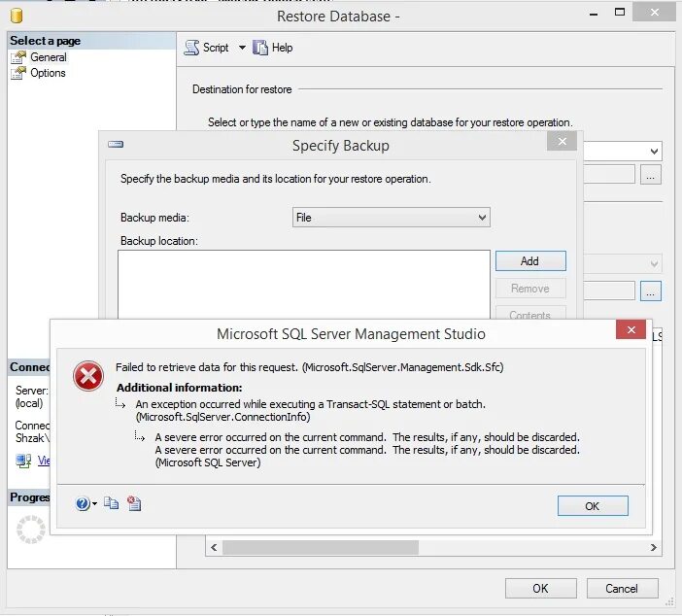Click the Script toolbar icon
Viewport: 682px width, 616px height.
pyautogui.click(x=191, y=48)
